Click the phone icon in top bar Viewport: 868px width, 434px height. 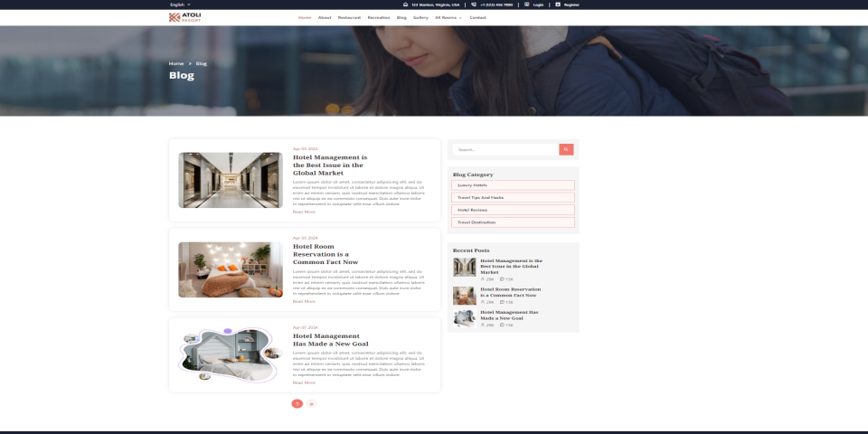[x=473, y=5]
